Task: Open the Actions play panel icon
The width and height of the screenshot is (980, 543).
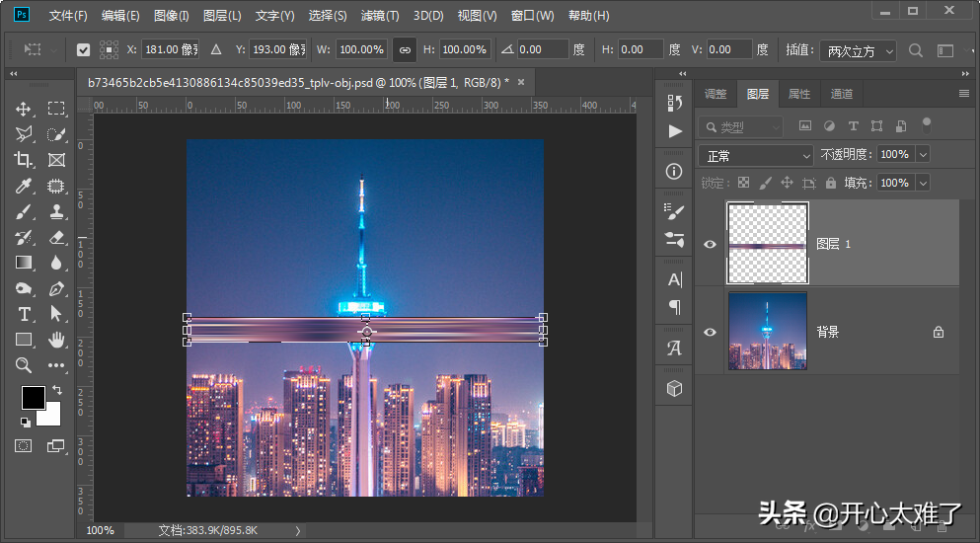Action: click(x=674, y=131)
